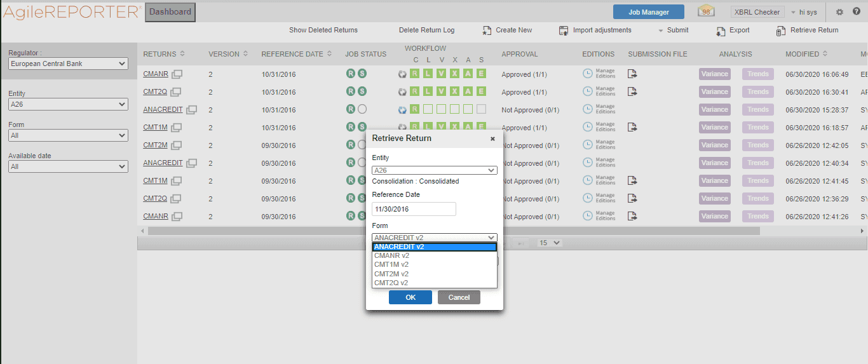Click the Job Manager button
Viewport: 868px width, 364px height.
click(649, 12)
